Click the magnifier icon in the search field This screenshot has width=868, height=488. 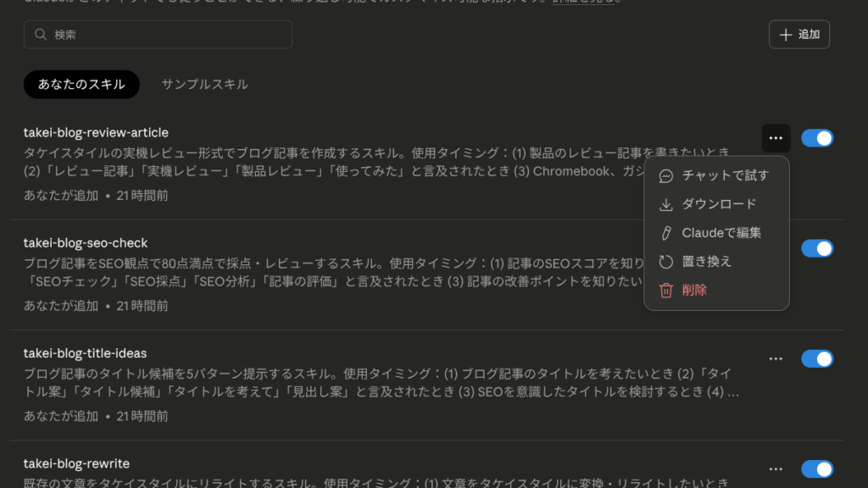tap(41, 34)
